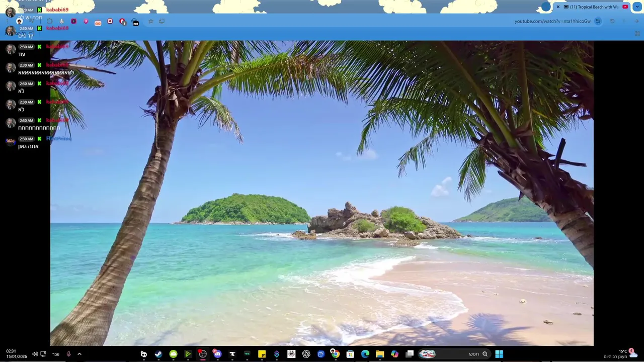Open ChatGPT from the taskbar
The image size is (644, 362).
point(306,354)
